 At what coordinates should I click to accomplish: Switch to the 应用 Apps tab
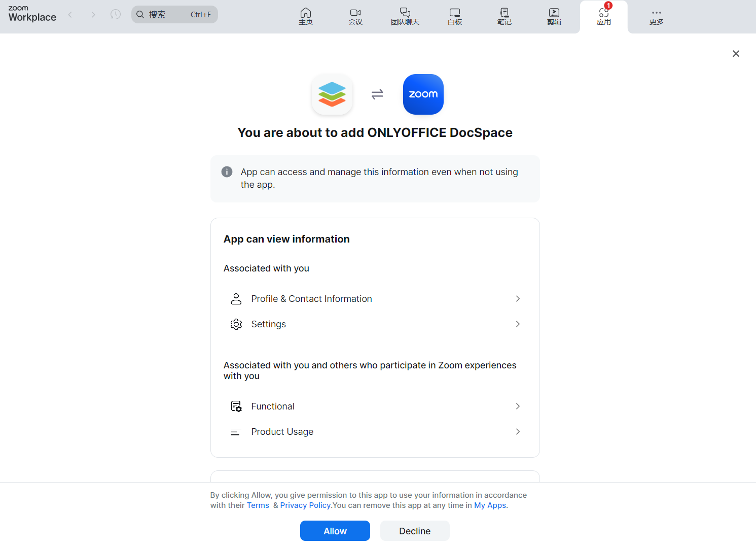(604, 16)
